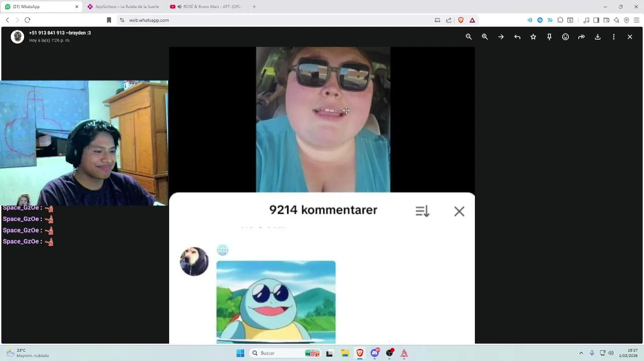This screenshot has width=644, height=361.
Task: Click the contact name +51 913 841 913 ~brayden
Action: point(60,33)
